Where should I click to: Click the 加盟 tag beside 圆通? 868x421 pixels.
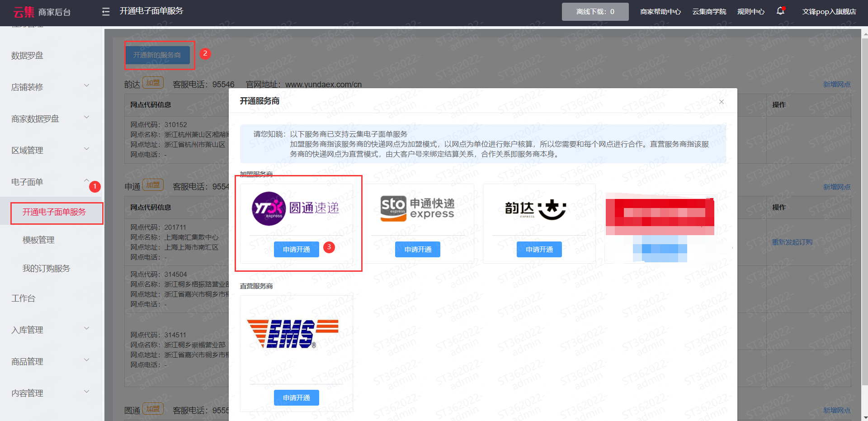point(153,409)
